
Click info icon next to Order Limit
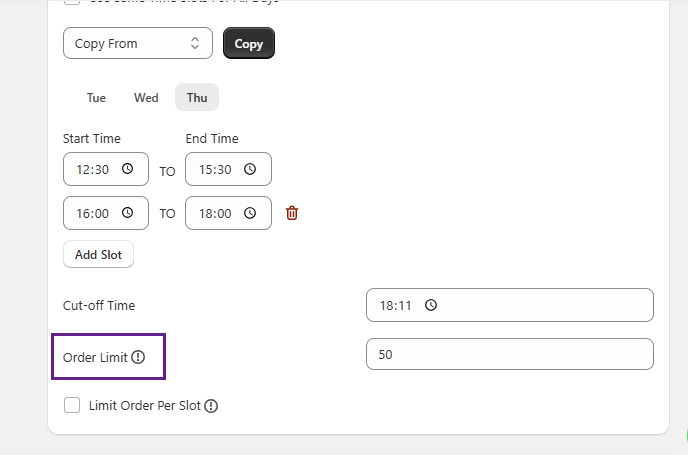pyautogui.click(x=138, y=357)
